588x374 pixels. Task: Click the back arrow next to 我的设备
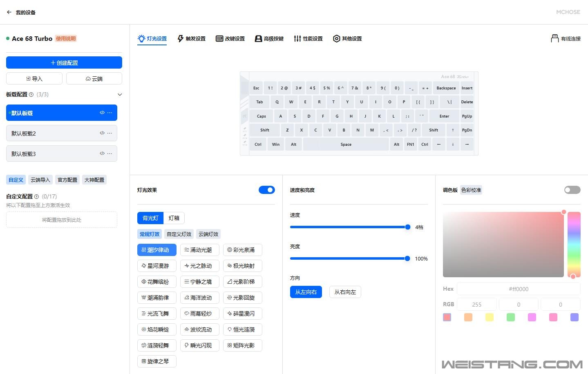point(9,12)
